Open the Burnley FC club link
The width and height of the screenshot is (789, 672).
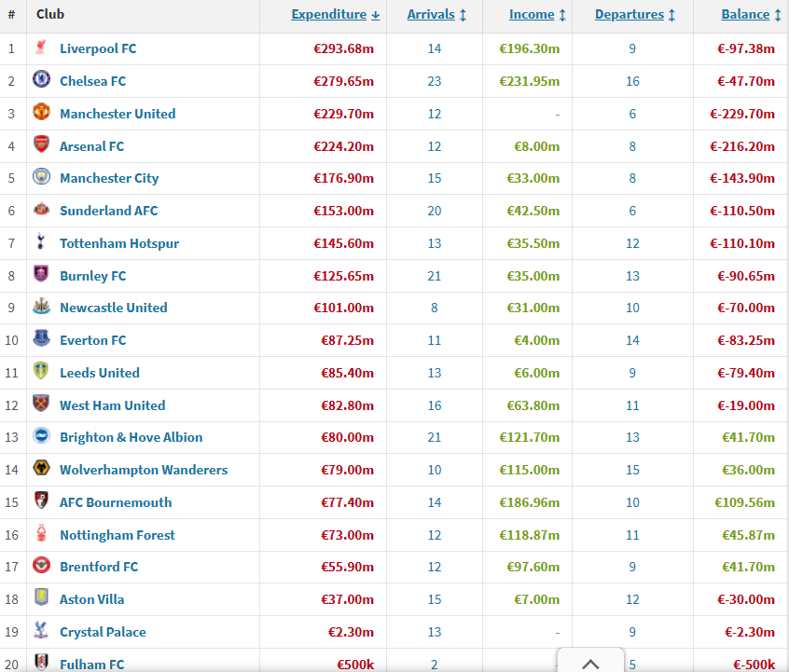click(x=93, y=276)
